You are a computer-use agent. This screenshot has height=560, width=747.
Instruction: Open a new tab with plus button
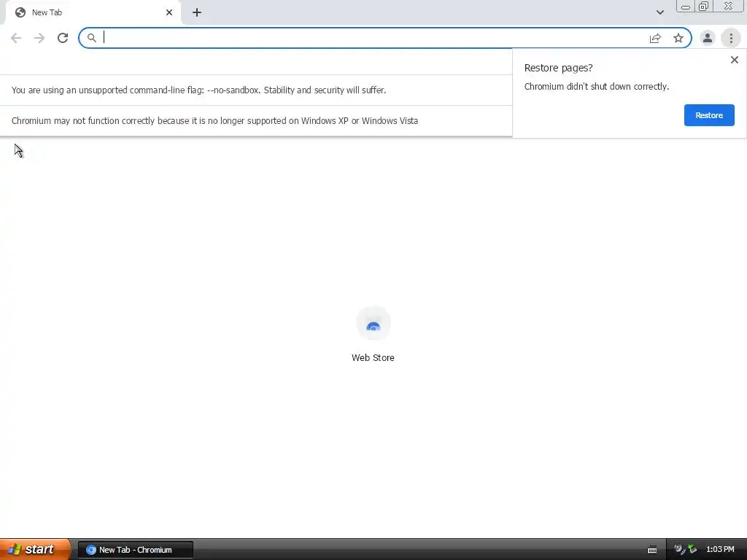pyautogui.click(x=197, y=12)
